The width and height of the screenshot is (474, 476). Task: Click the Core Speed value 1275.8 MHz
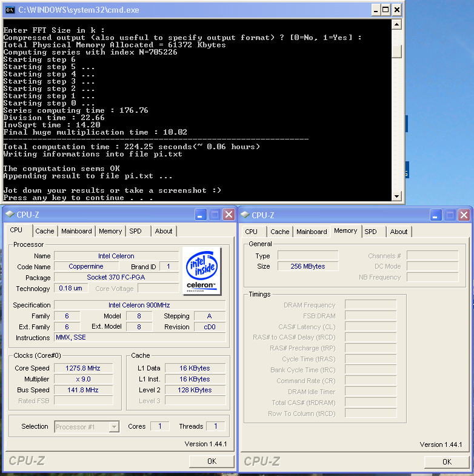(x=84, y=368)
